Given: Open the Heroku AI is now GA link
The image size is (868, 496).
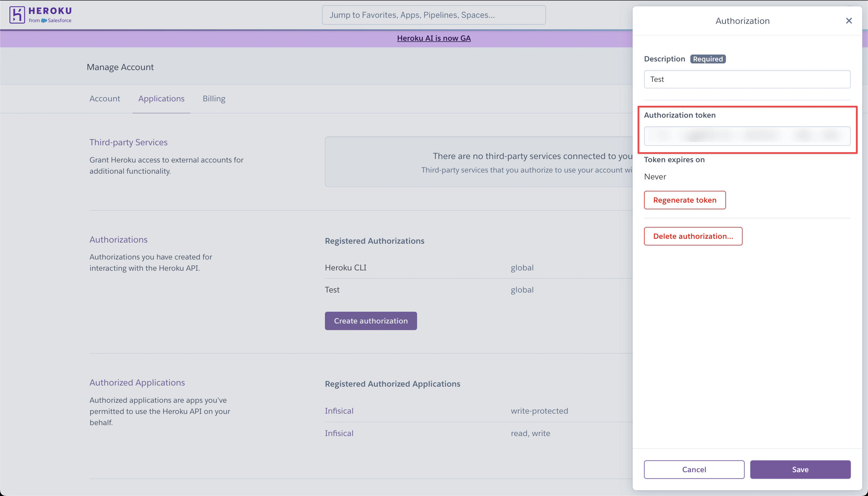Looking at the screenshot, I should click(434, 38).
